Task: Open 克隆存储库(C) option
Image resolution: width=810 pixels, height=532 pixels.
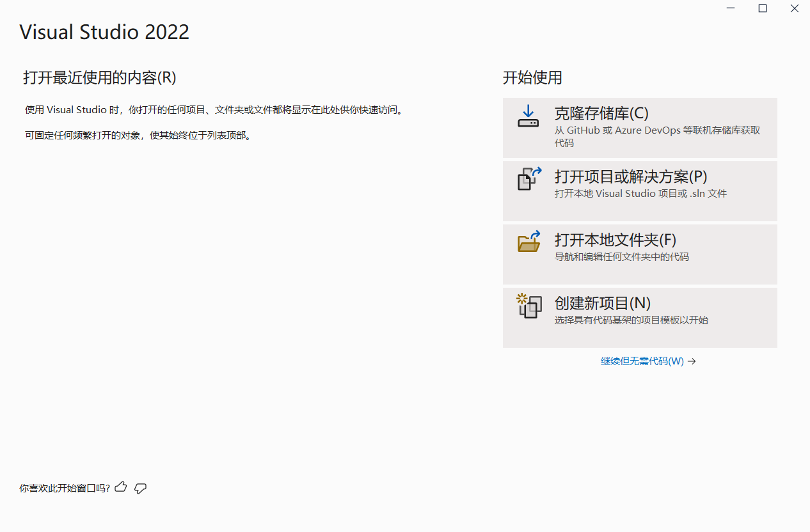Action: click(640, 128)
